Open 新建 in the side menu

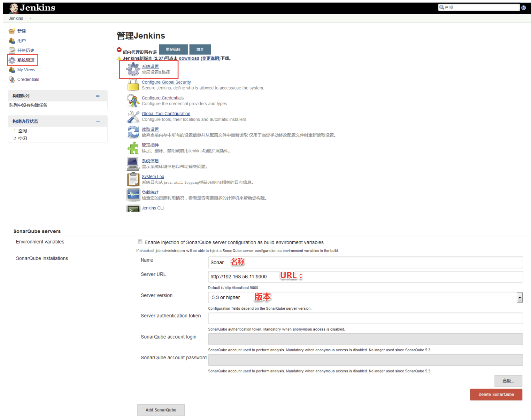(x=22, y=31)
